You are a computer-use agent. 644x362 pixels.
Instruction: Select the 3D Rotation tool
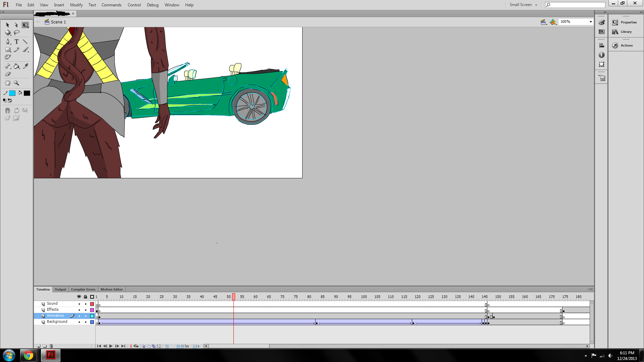tap(8, 33)
